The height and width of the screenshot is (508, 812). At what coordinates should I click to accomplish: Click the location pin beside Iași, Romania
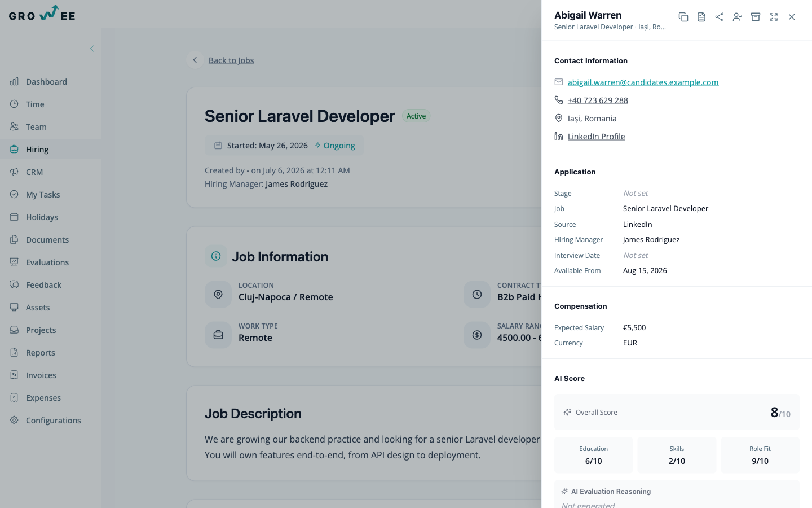[559, 118]
